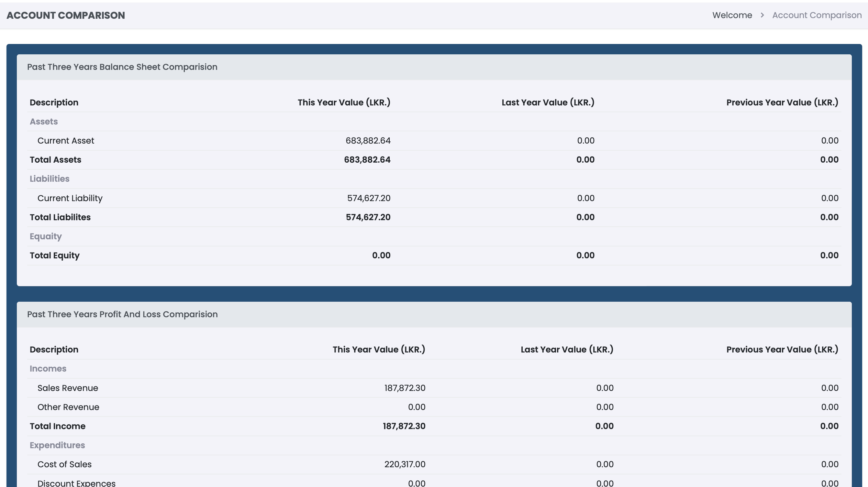Click the Sales Revenue row label
This screenshot has width=868, height=487.
(68, 388)
